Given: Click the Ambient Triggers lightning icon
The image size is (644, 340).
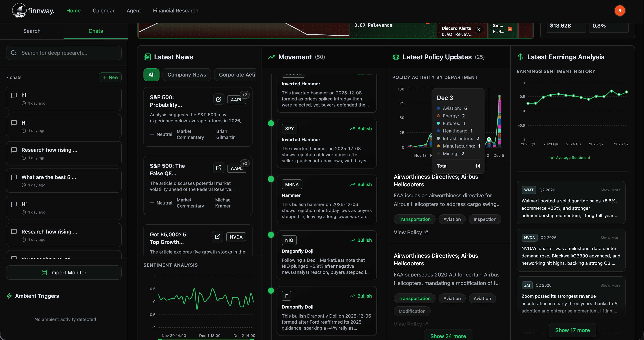Looking at the screenshot, I should click(9, 296).
